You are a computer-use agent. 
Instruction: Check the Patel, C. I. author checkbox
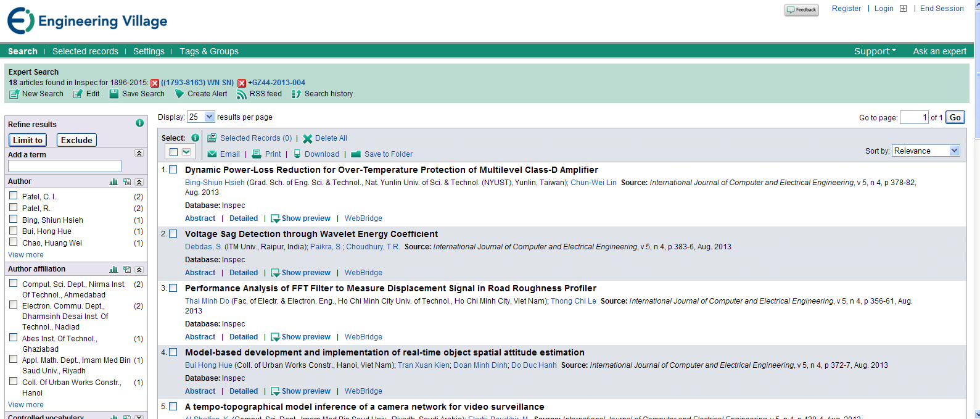click(x=13, y=196)
